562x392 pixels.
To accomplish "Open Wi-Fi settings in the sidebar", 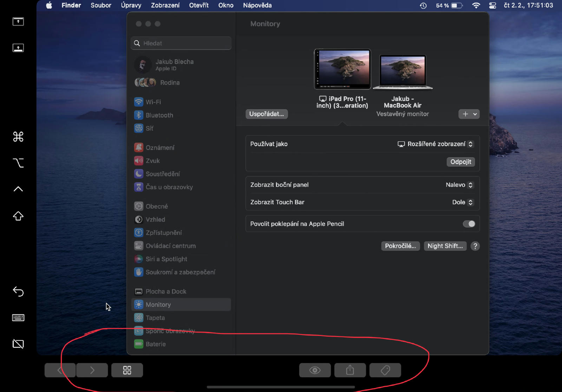I will click(x=181, y=102).
